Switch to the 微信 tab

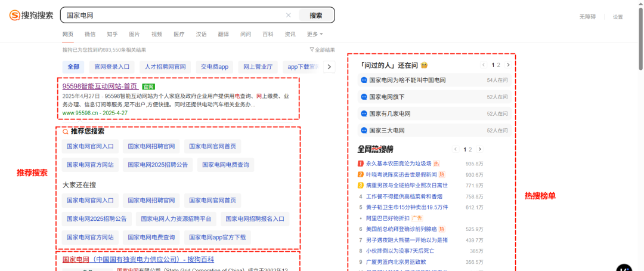pos(90,34)
